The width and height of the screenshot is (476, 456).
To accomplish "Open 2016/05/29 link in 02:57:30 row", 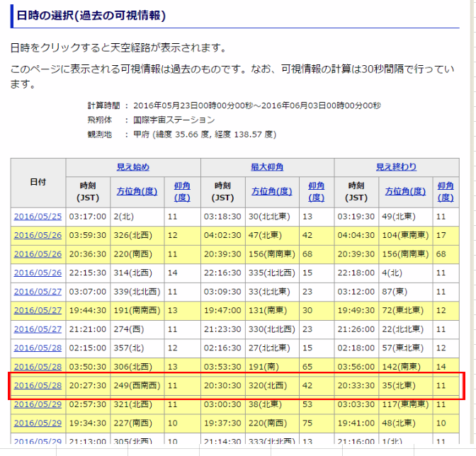I will coord(38,404).
